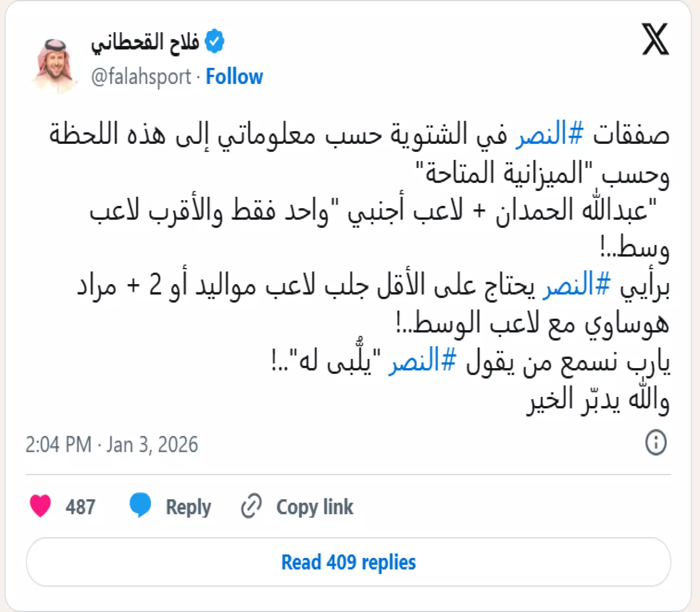The height and width of the screenshot is (612, 700).
Task: Click the blue reply bubble icon
Action: click(140, 505)
